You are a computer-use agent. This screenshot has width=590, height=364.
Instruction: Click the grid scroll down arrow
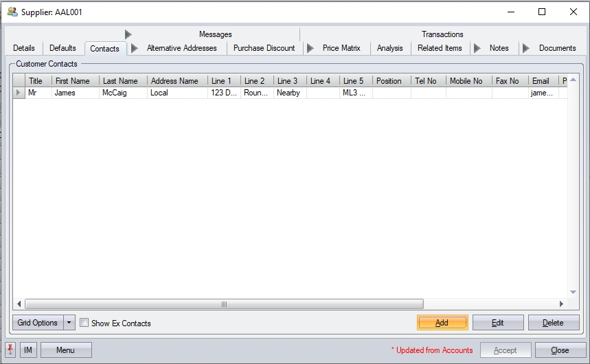tap(573, 292)
